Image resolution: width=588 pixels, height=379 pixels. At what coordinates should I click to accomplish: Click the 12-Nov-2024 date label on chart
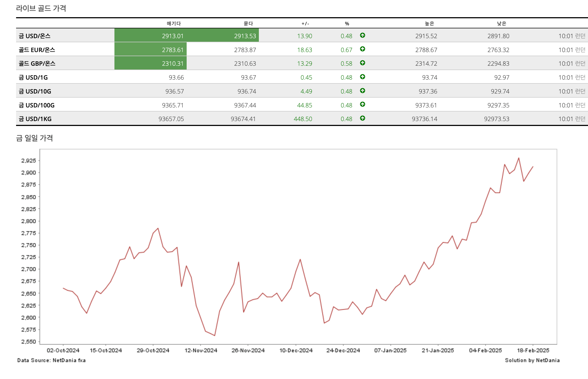201,350
